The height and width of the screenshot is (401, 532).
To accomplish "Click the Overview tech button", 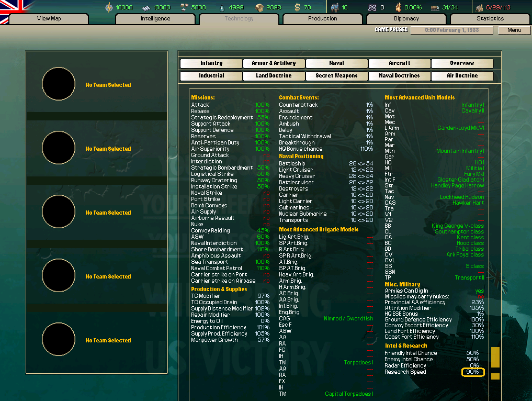I will point(462,63).
